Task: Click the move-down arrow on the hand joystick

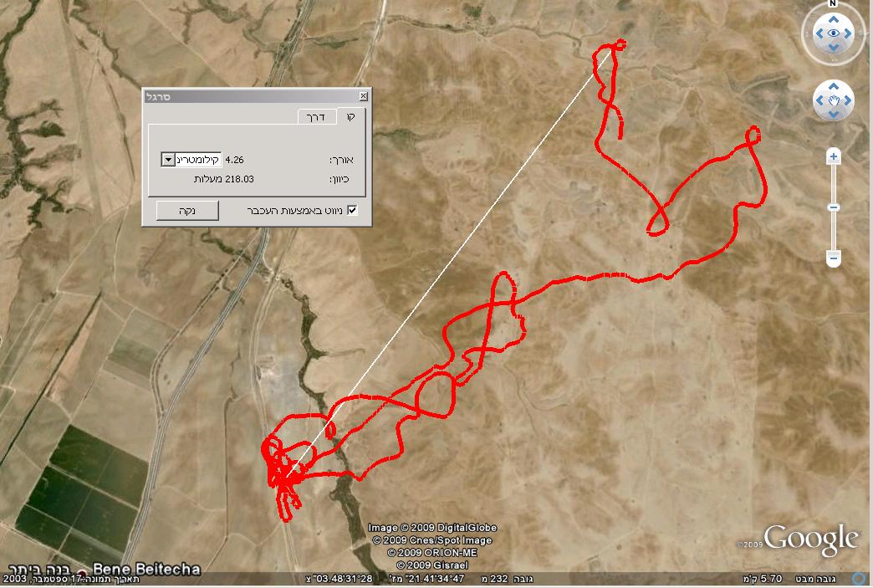Action: (834, 114)
